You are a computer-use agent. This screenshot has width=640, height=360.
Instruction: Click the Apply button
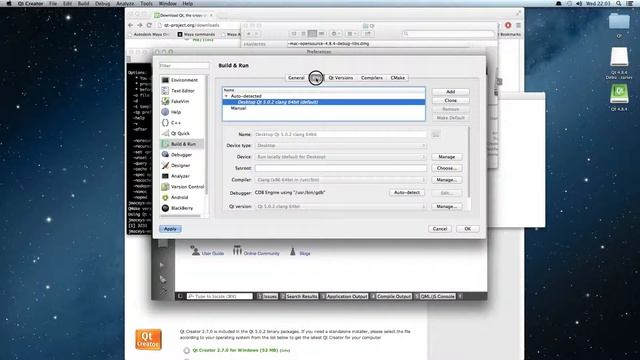coord(170,229)
